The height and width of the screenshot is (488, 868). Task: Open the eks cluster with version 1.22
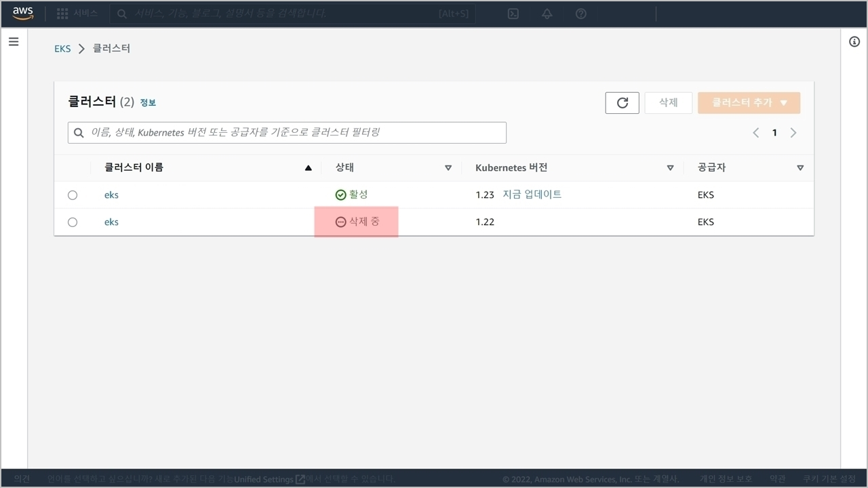[x=111, y=222]
